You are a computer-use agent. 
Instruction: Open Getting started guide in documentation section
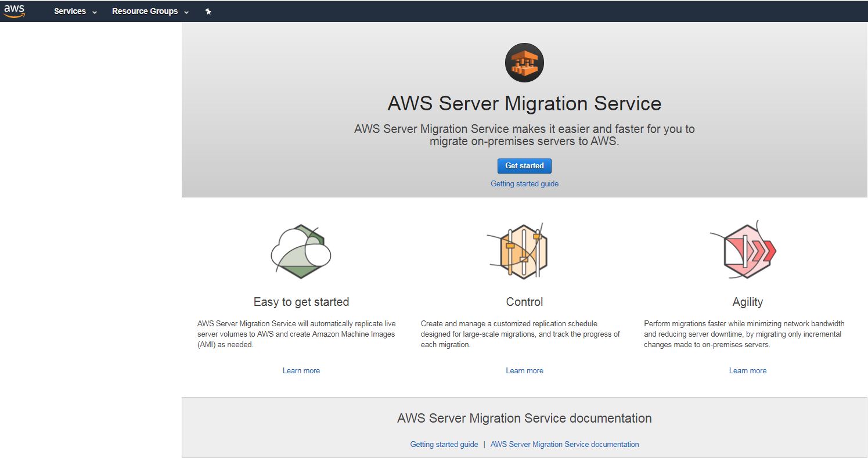pos(444,444)
